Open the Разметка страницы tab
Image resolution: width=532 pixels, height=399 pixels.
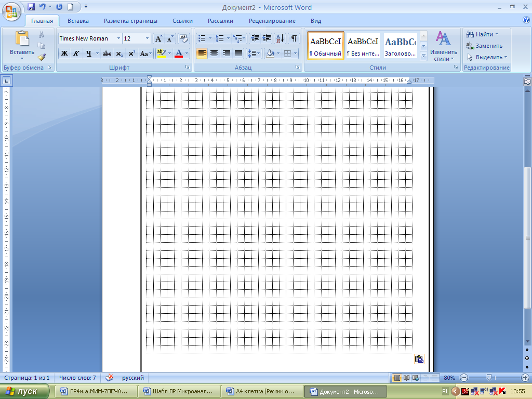click(x=130, y=21)
